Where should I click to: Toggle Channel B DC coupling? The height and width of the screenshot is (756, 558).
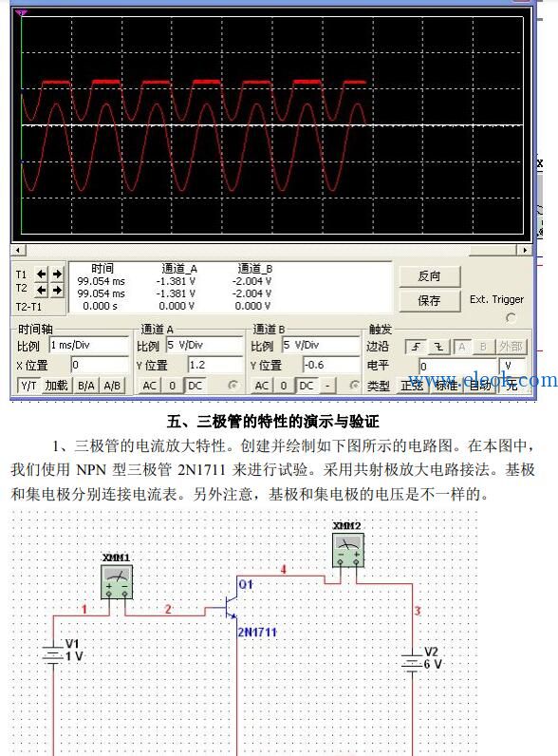(306, 386)
